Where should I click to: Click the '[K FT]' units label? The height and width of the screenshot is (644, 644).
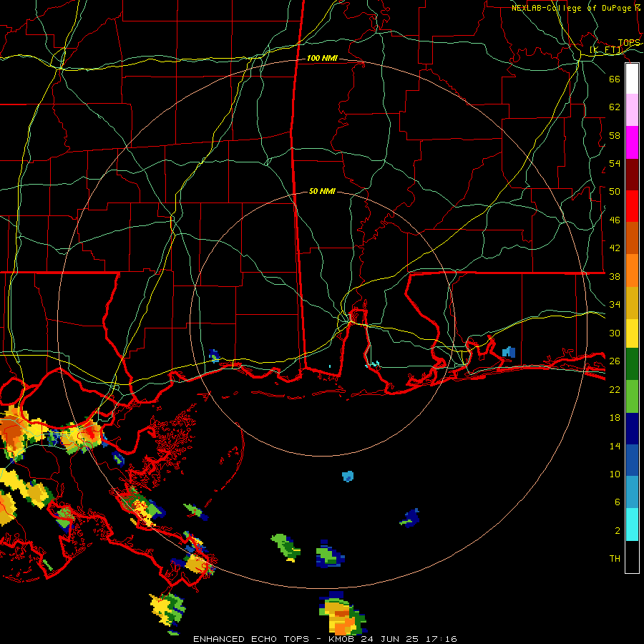(606, 50)
